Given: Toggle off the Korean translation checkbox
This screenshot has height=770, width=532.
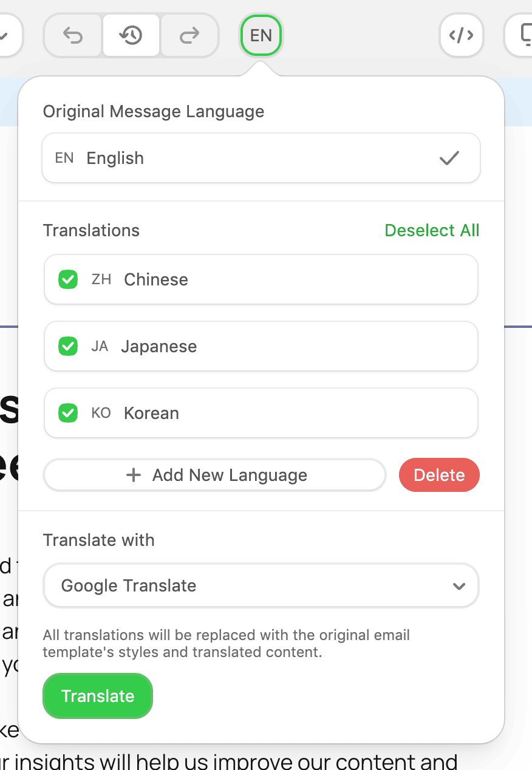Looking at the screenshot, I should [67, 413].
